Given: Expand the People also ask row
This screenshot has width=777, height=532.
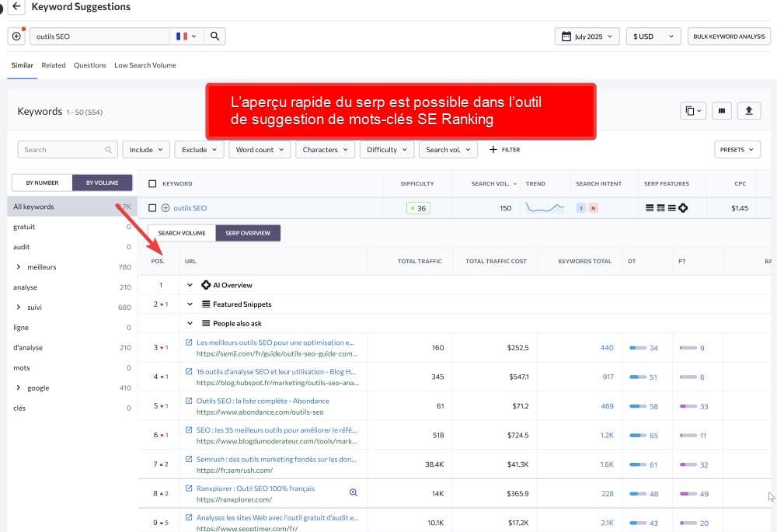Looking at the screenshot, I should pos(190,323).
